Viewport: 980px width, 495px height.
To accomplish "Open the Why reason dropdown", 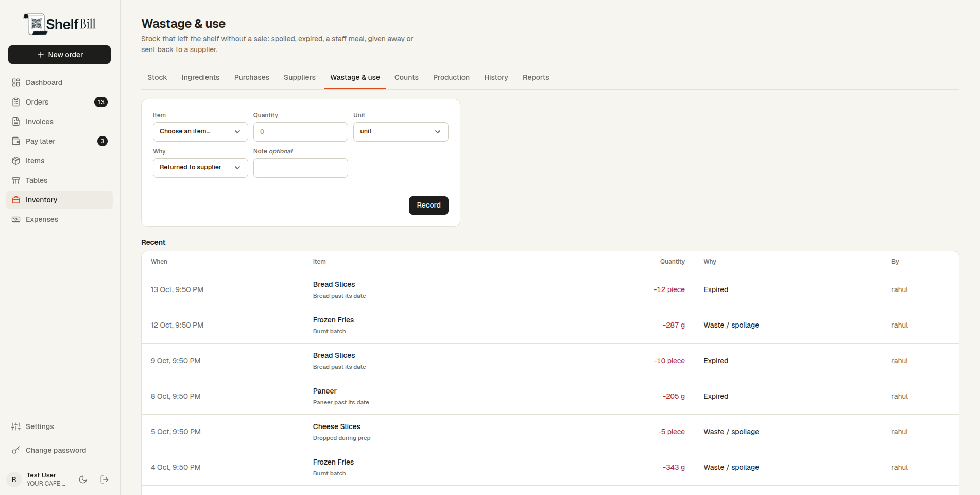I will click(x=200, y=168).
